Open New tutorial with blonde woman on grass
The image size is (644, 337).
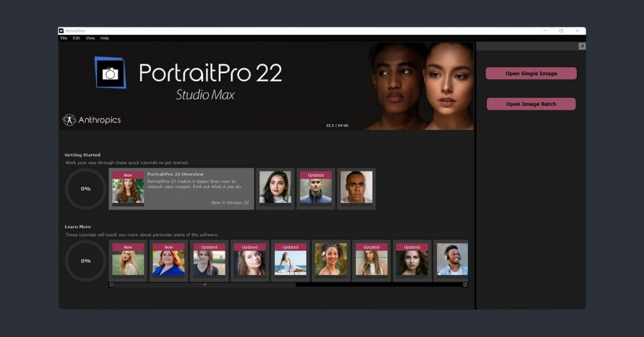[x=128, y=261]
